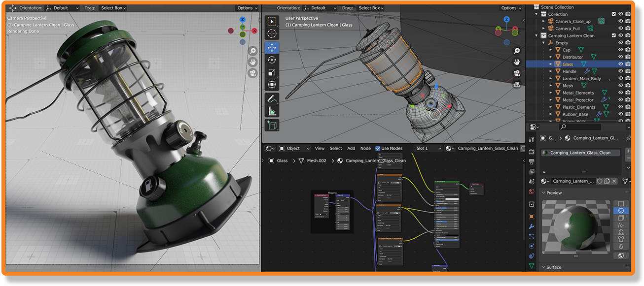Select the Annotate pencil tool
The image size is (644, 286).
[272, 99]
